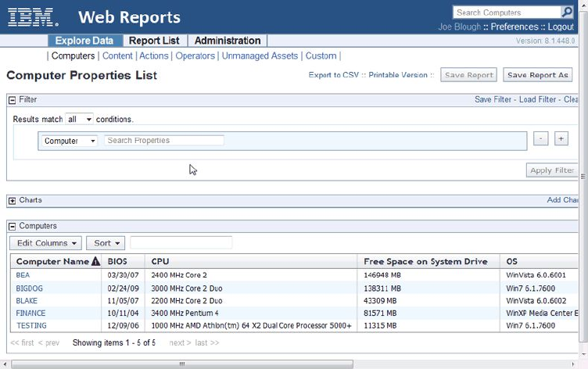Click the plus button to add filter condition
Screen dimensions: 588x369
(561, 138)
